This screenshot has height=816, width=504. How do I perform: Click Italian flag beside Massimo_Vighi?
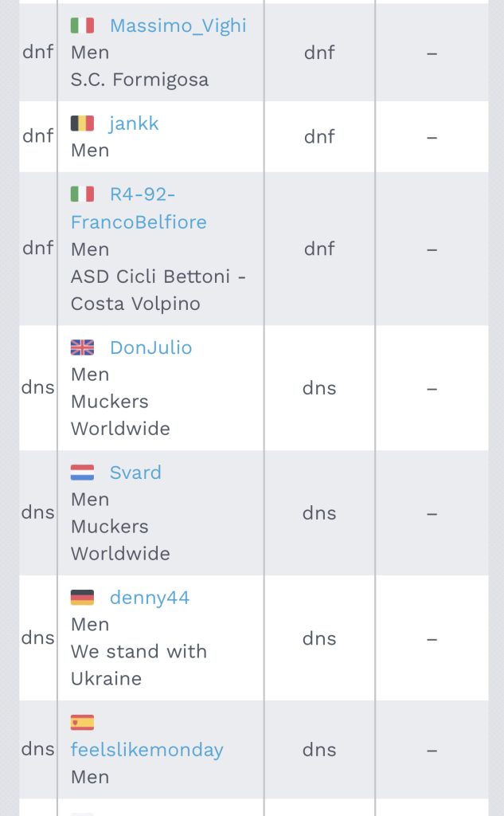pos(82,25)
